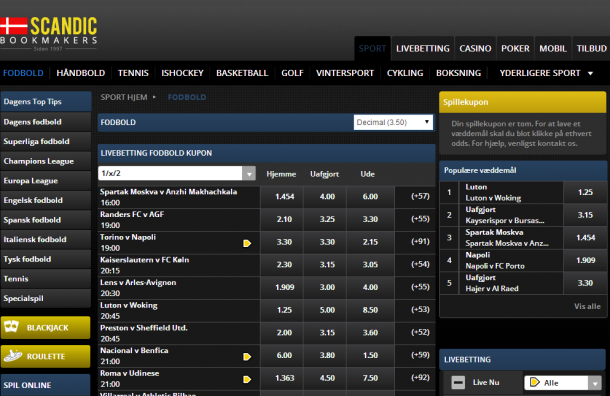Open the Decimal (3.50) odds format dropdown

click(x=393, y=122)
